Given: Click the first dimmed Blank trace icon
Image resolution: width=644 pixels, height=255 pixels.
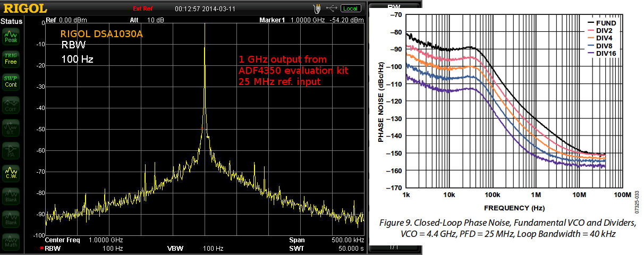Looking at the screenshot, I should (x=11, y=195).
